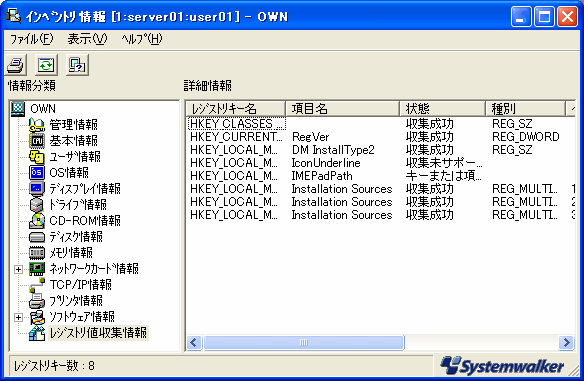Maximize the インベントリ情報 window
This screenshot has height=381, width=584.
pyautogui.click(x=544, y=17)
